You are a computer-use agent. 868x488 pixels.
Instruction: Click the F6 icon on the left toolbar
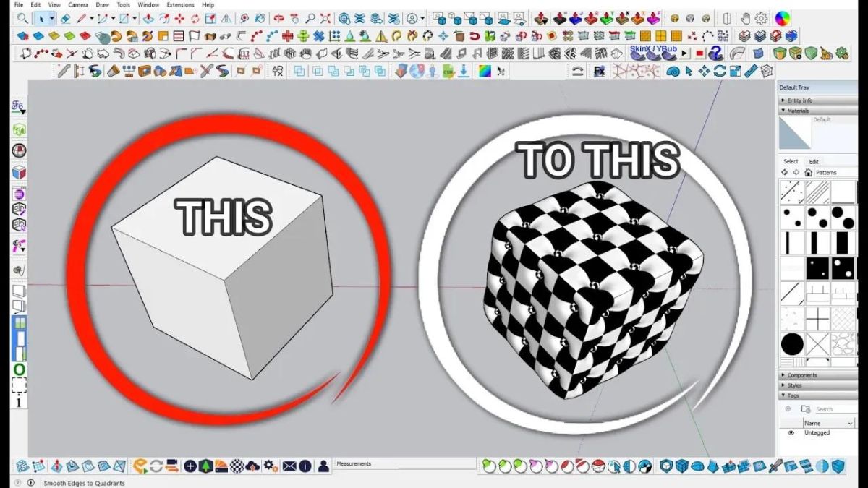19,107
